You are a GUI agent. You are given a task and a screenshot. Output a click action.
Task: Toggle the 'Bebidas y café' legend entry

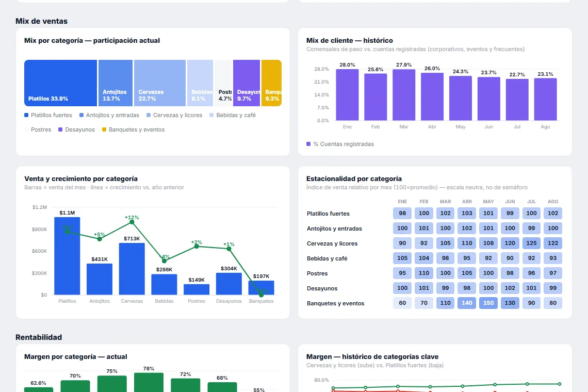point(233,115)
